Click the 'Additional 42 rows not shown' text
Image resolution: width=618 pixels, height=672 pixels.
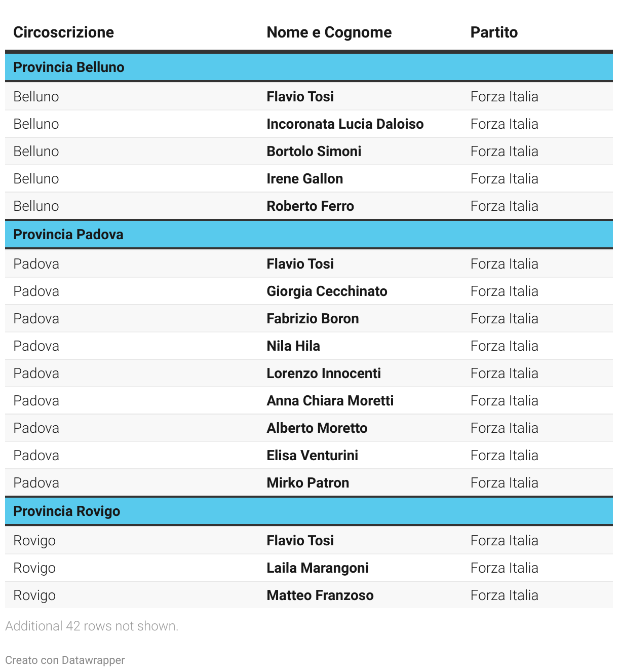point(92,626)
